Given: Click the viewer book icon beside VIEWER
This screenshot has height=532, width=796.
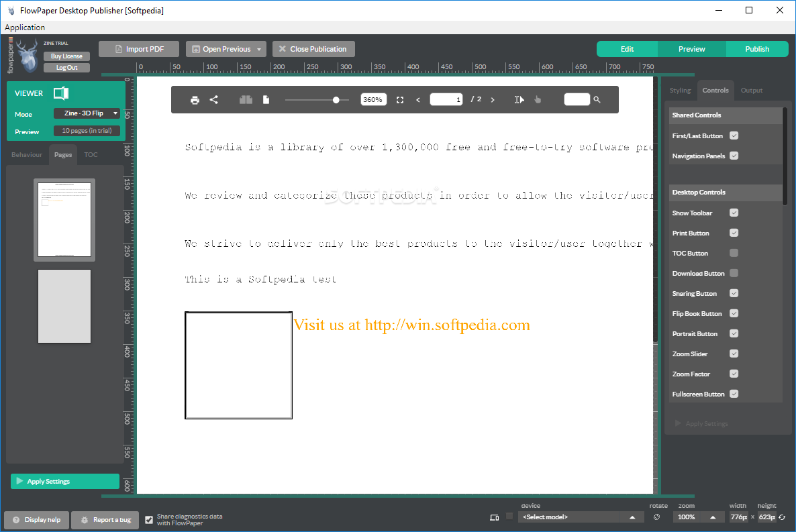Looking at the screenshot, I should tap(62, 93).
